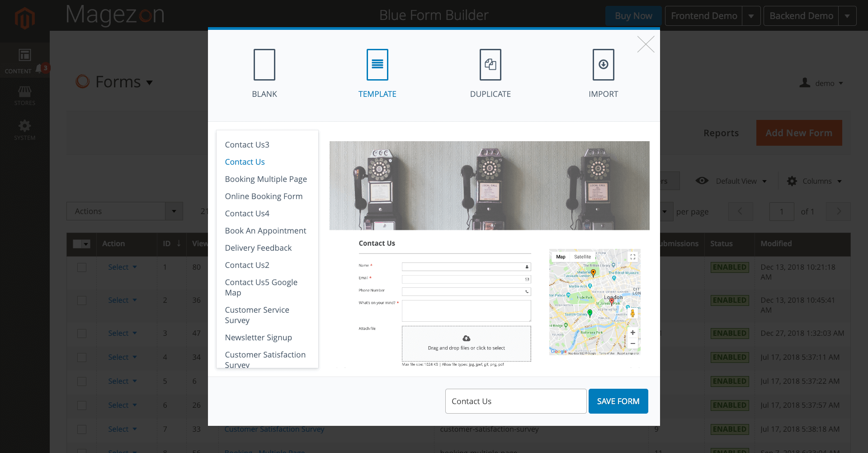The image size is (868, 453).
Task: Choose the Newsletter Signup template
Action: click(x=258, y=338)
